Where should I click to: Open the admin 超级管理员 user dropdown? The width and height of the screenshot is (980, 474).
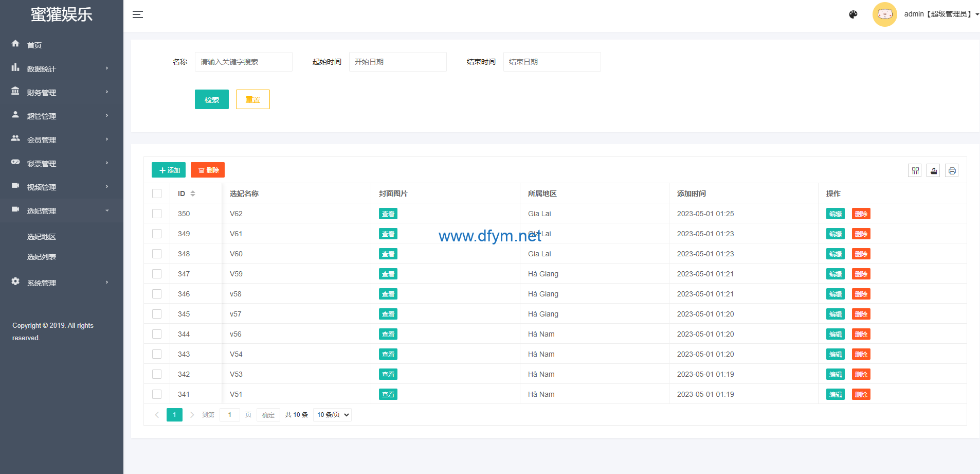[x=941, y=14]
